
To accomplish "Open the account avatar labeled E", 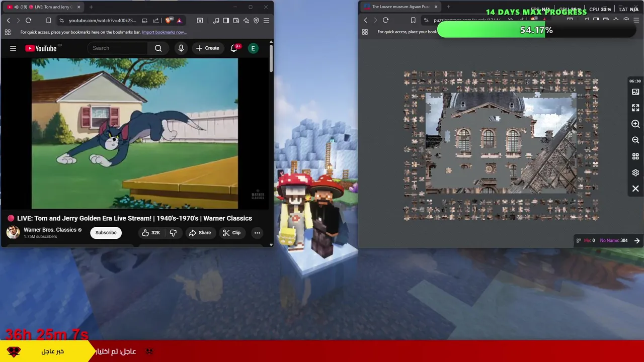I will [x=253, y=48].
